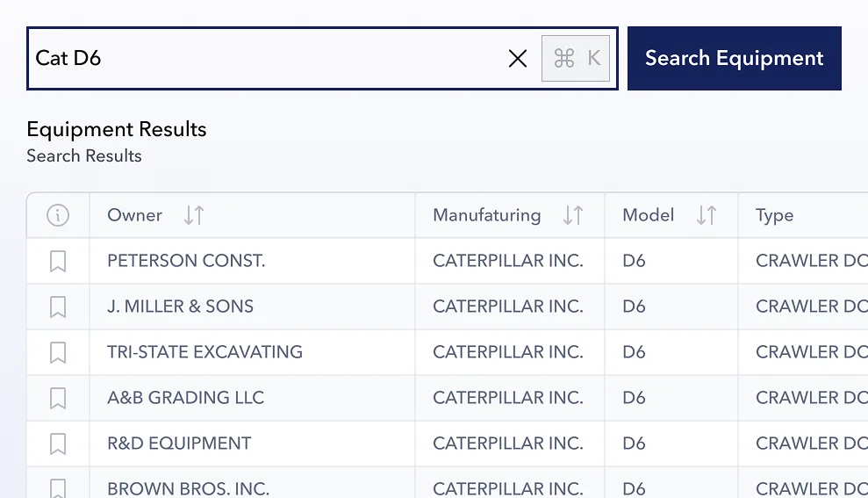
Task: Toggle bookmark for TRI-STATE EXCAVATING
Action: pyautogui.click(x=58, y=352)
